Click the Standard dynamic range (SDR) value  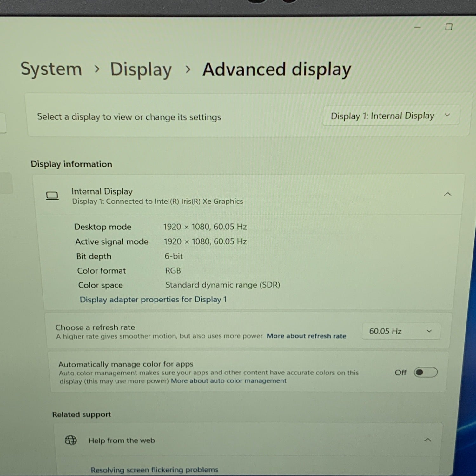click(222, 285)
